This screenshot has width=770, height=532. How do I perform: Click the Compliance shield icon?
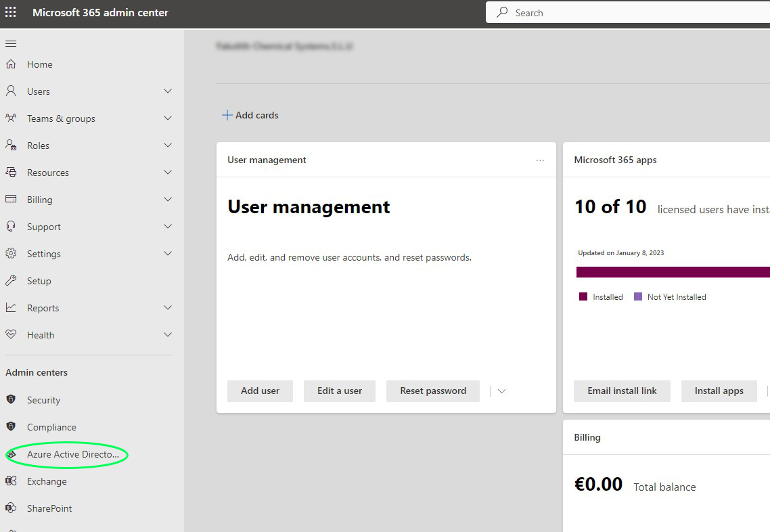tap(11, 426)
